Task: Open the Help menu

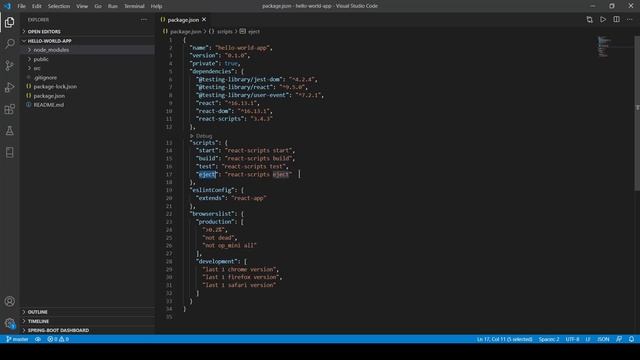Action: coord(156,6)
